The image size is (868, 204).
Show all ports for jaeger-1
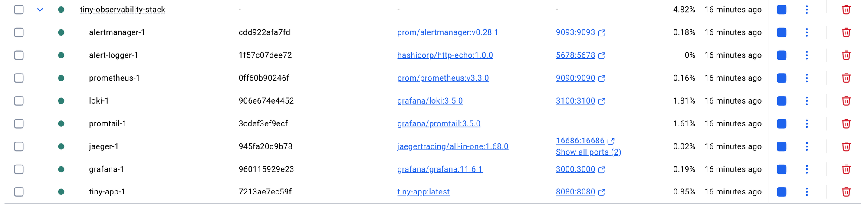589,152
